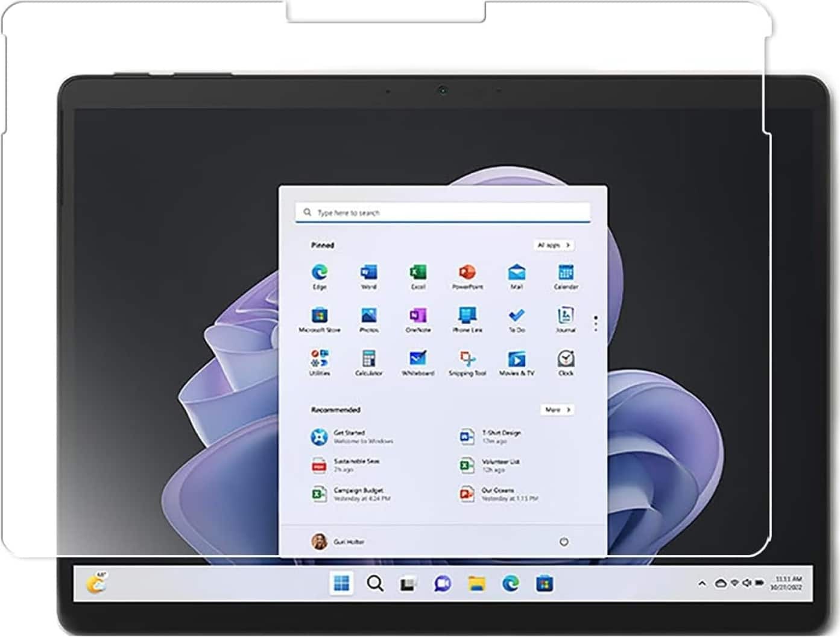The width and height of the screenshot is (840, 637).
Task: Open the Whiteboard app
Action: tap(418, 360)
